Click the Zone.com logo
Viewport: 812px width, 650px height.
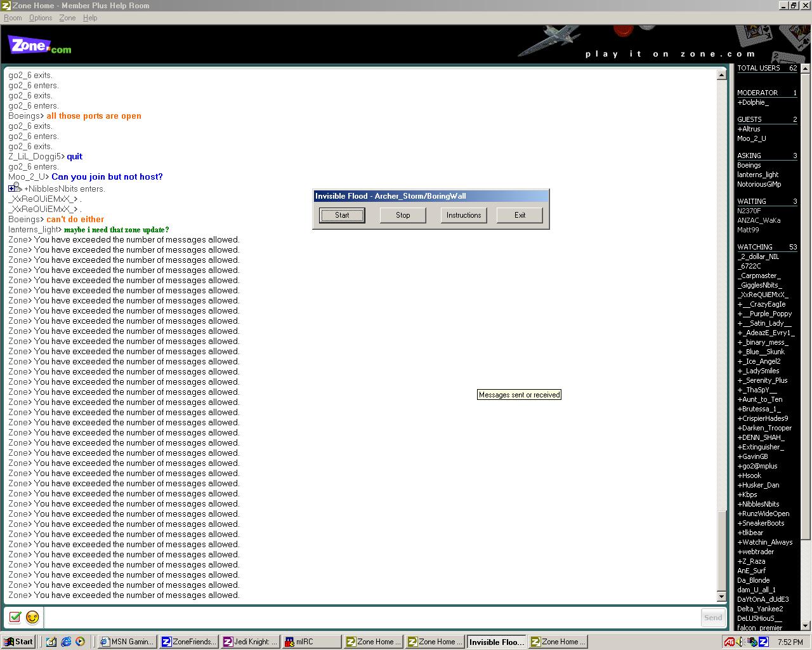39,45
